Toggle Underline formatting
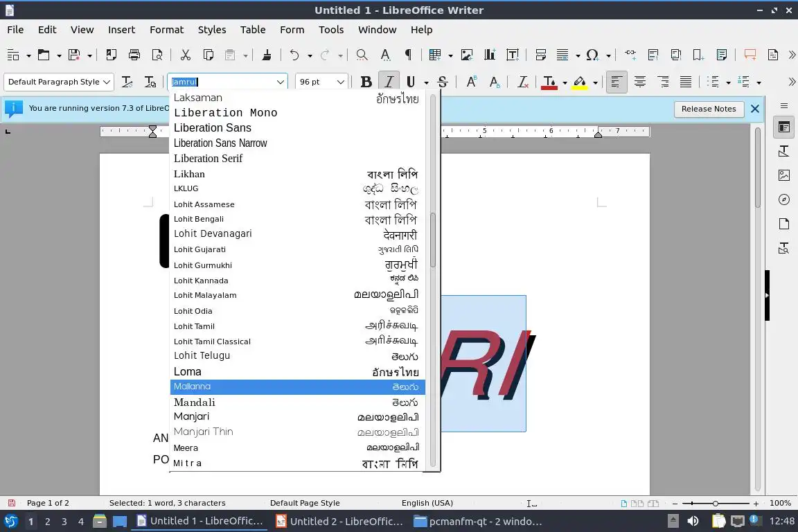This screenshot has width=798, height=532. pyautogui.click(x=411, y=82)
